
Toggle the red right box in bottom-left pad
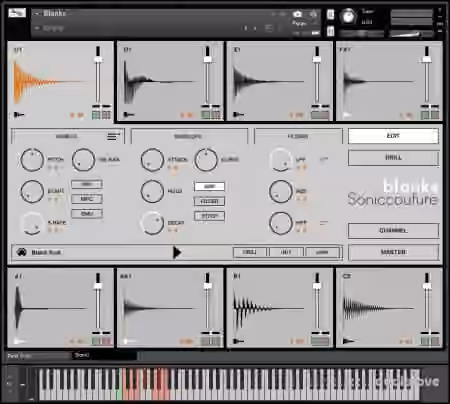[x=106, y=341]
